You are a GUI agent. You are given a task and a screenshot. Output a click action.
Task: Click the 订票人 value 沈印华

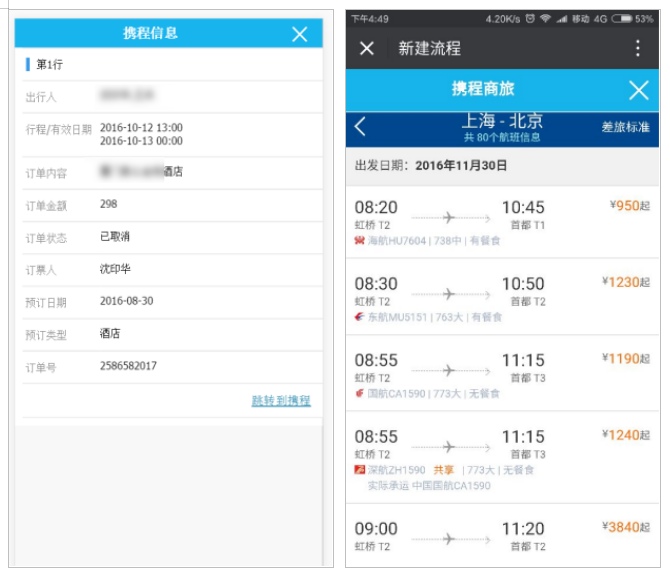point(115,269)
